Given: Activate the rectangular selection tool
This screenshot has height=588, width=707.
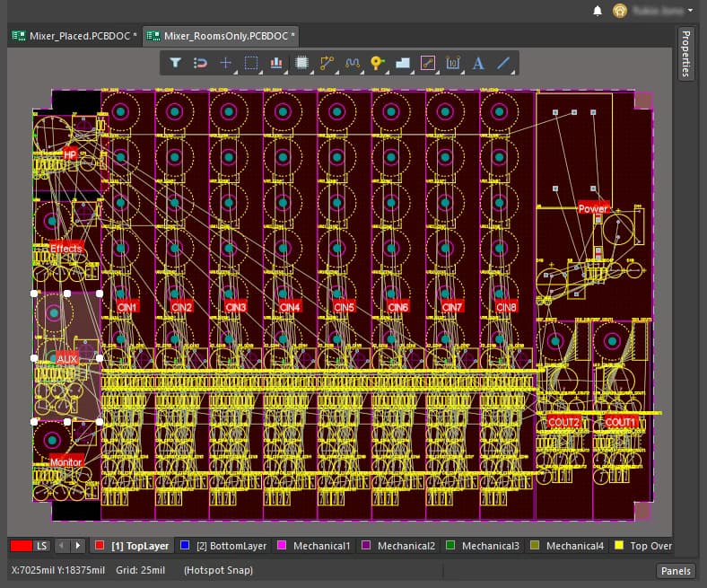Looking at the screenshot, I should coord(251,64).
